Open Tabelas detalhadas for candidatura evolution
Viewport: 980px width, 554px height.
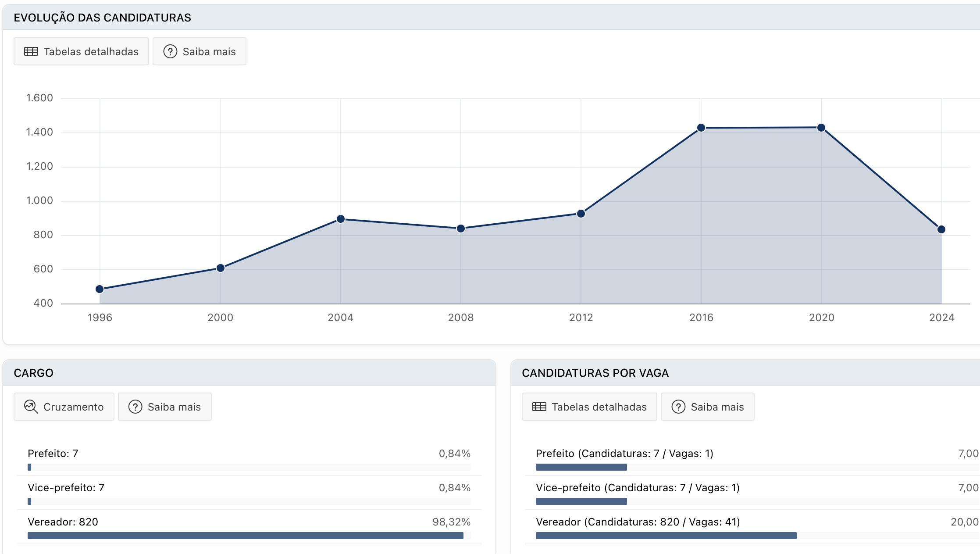[x=82, y=52]
